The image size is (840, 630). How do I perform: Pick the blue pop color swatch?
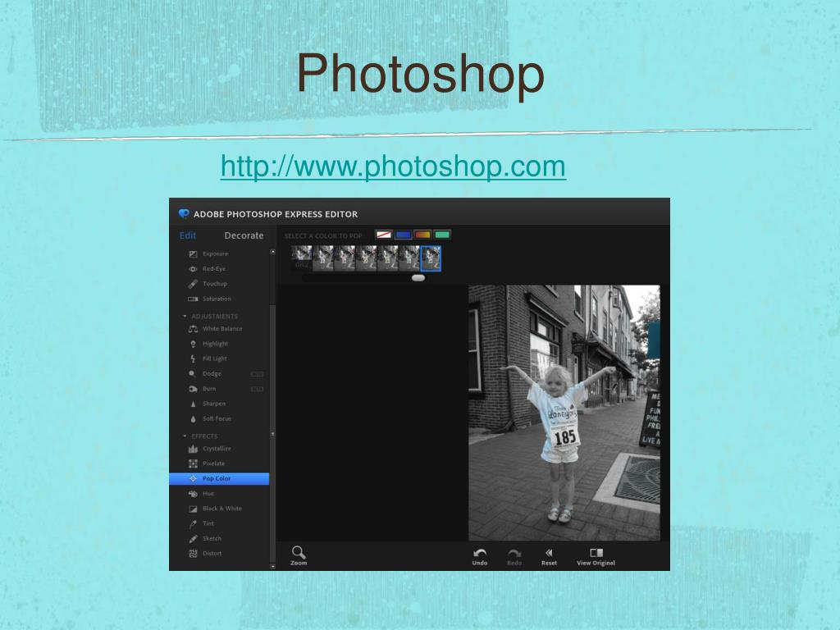tap(403, 235)
